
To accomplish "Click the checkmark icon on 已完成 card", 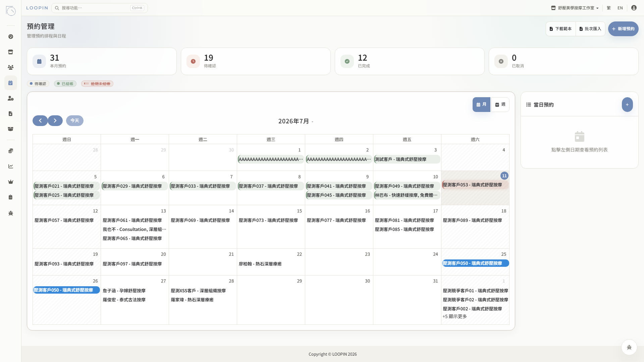I will (x=347, y=61).
